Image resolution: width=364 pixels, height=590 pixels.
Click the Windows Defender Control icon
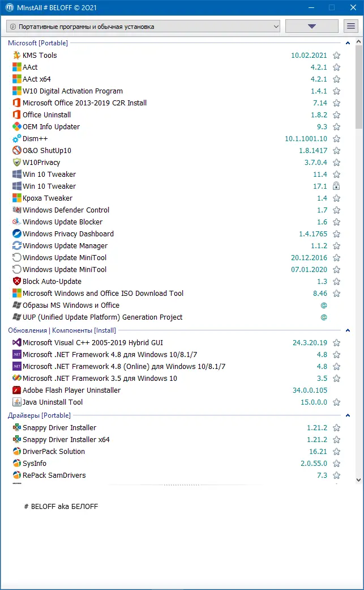tap(17, 210)
